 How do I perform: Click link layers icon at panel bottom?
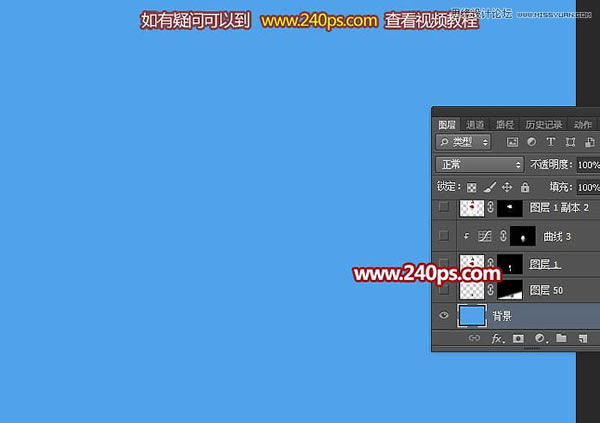coord(474,338)
